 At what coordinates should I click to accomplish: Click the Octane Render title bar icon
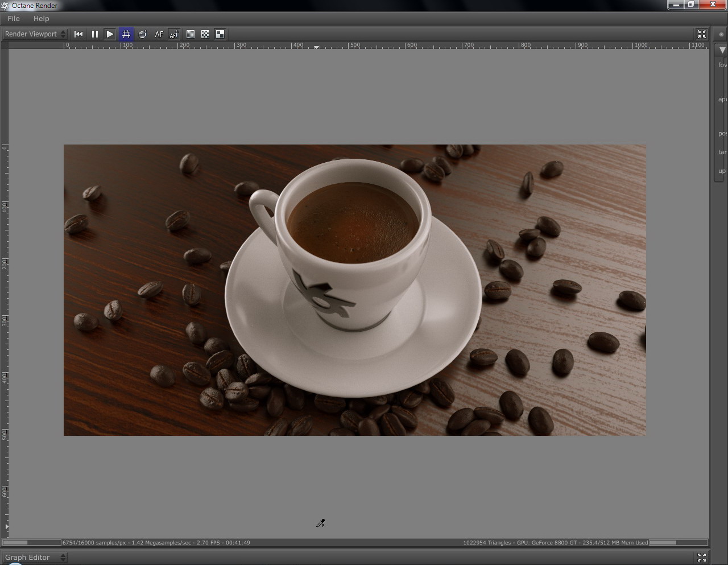(x=5, y=5)
